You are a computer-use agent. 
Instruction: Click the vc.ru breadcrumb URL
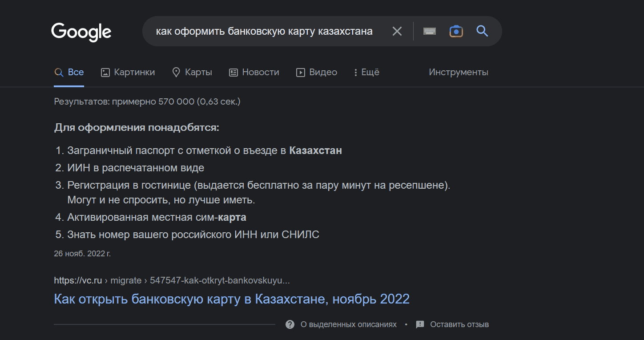(x=172, y=280)
